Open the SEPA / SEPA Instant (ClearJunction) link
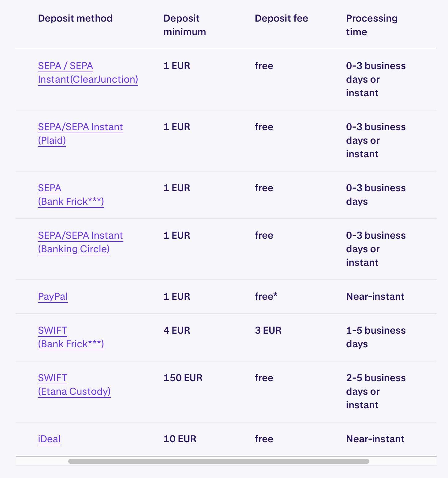Screen dimensions: 448x478 tap(88, 72)
